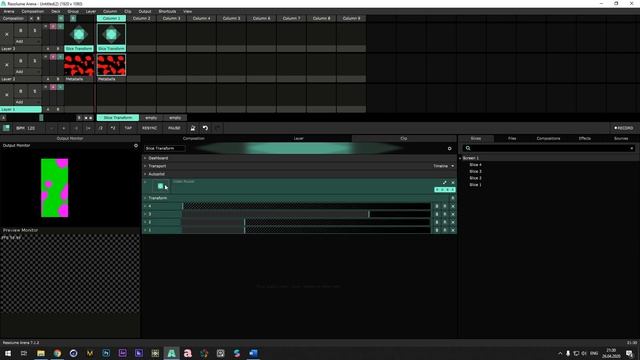This screenshot has height=360, width=640.
Task: Switch to the Effects tab
Action: [584, 138]
